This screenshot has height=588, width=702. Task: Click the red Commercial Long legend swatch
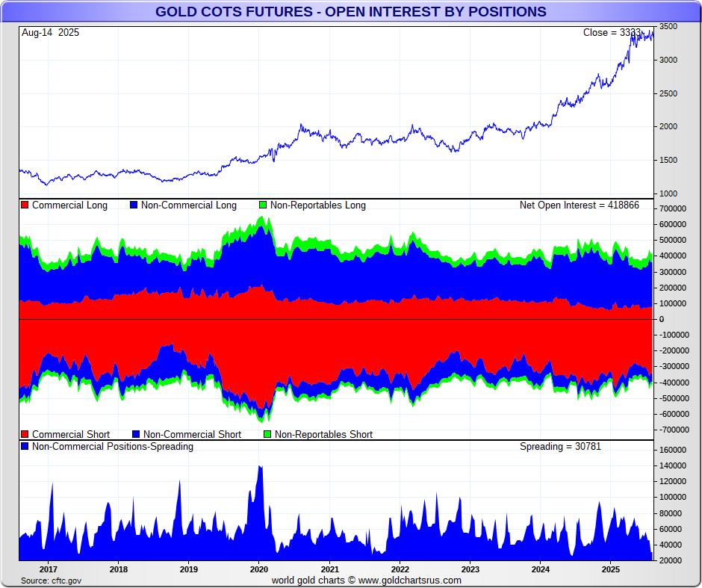pyautogui.click(x=25, y=205)
